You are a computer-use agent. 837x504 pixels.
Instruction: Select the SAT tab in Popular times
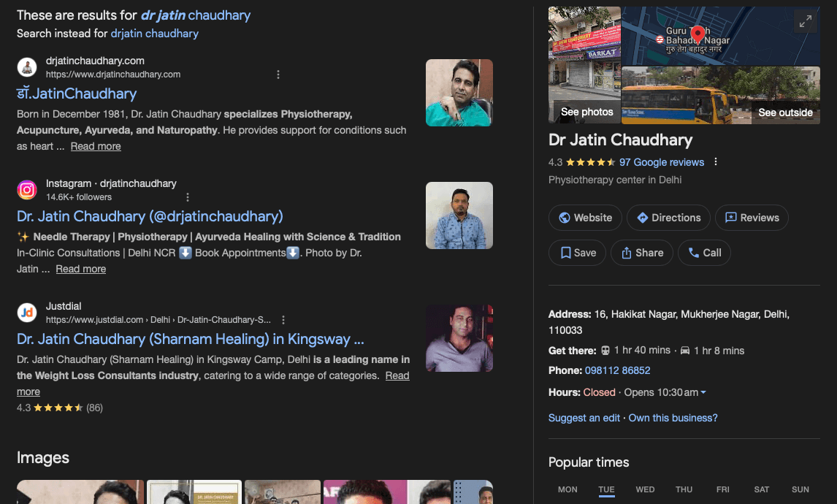pos(762,489)
